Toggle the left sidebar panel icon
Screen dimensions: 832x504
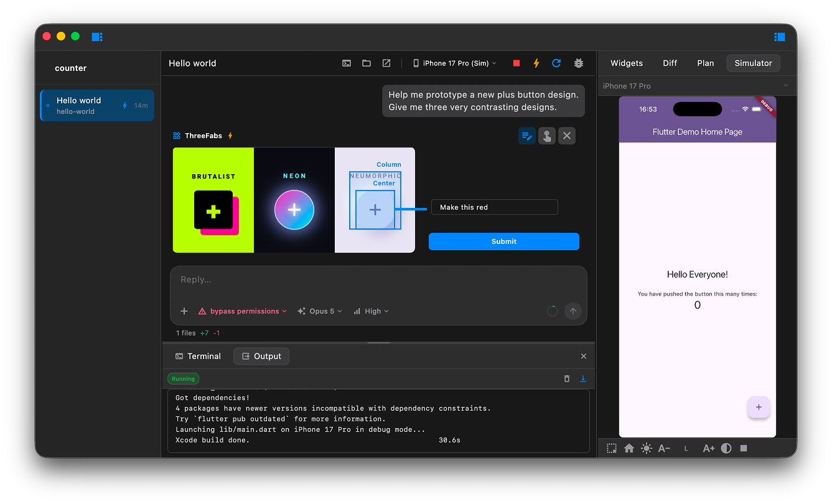pos(97,37)
